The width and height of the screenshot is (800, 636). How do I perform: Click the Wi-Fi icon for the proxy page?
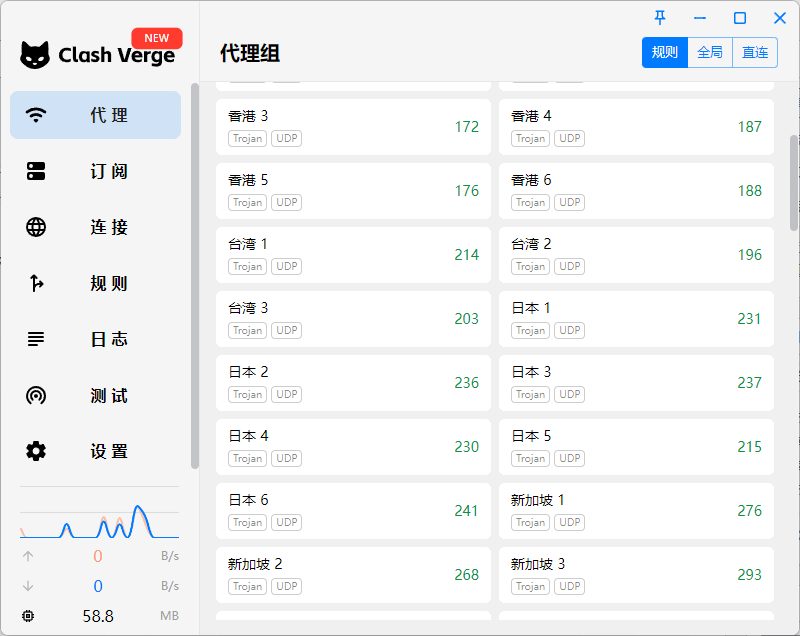(x=36, y=115)
